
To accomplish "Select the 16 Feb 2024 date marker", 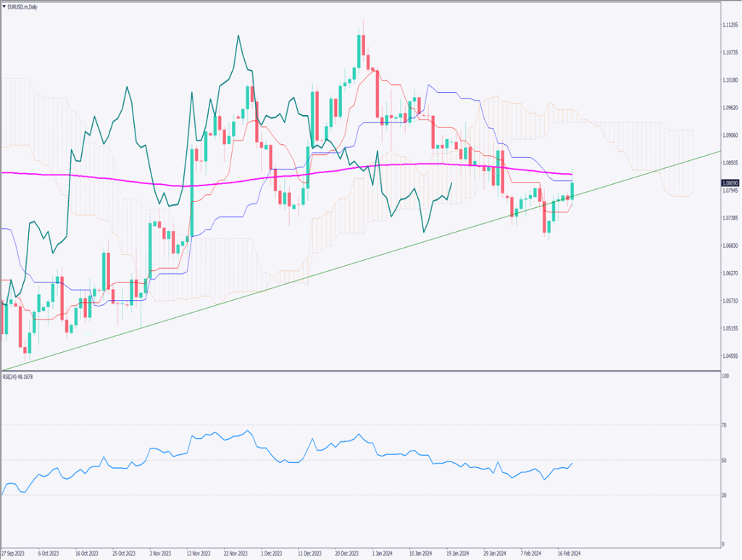I will click(x=570, y=552).
